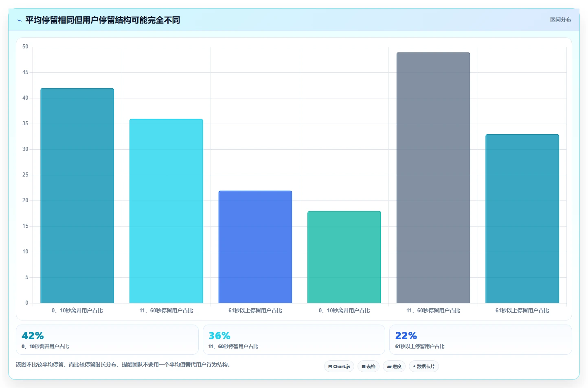Click the x-axis label under the blue bar

[255, 310]
